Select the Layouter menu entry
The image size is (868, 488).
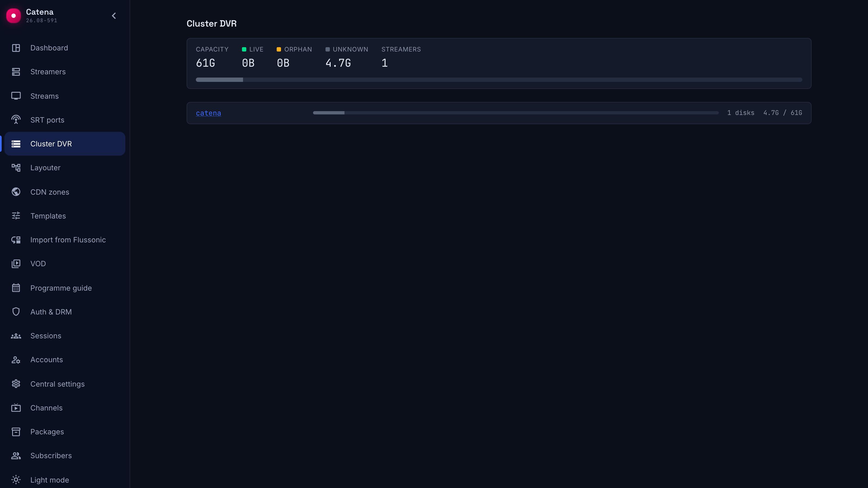click(65, 168)
